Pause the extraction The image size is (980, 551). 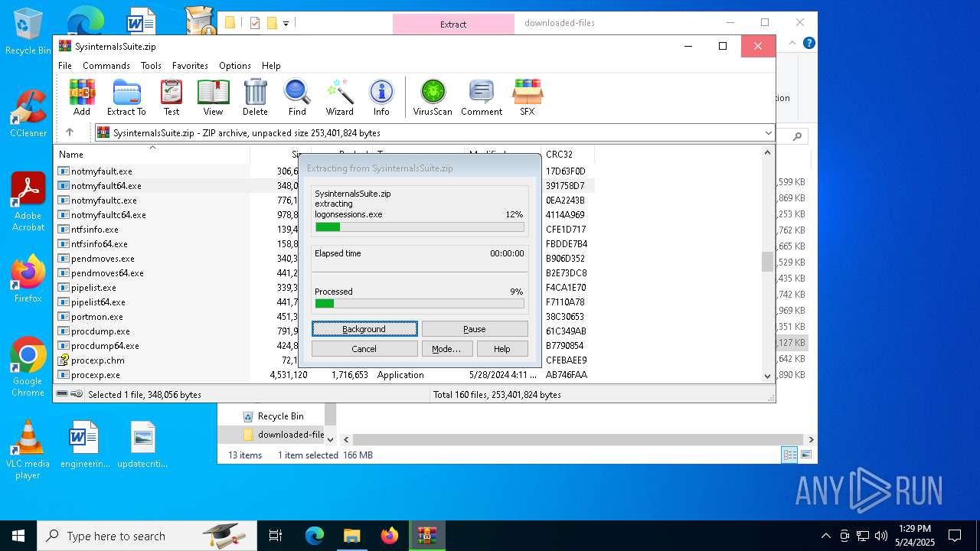coord(475,329)
